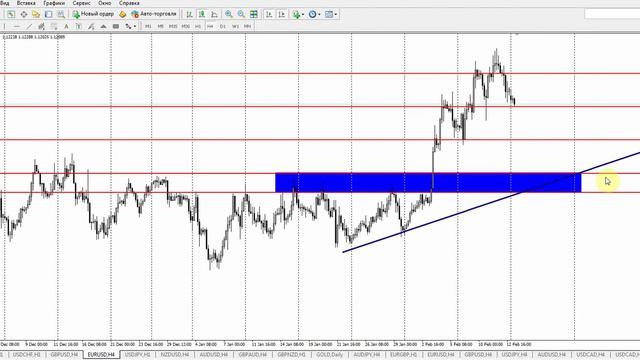Switch to H1 timeframe
The image size is (640, 360).
pyautogui.click(x=198, y=26)
